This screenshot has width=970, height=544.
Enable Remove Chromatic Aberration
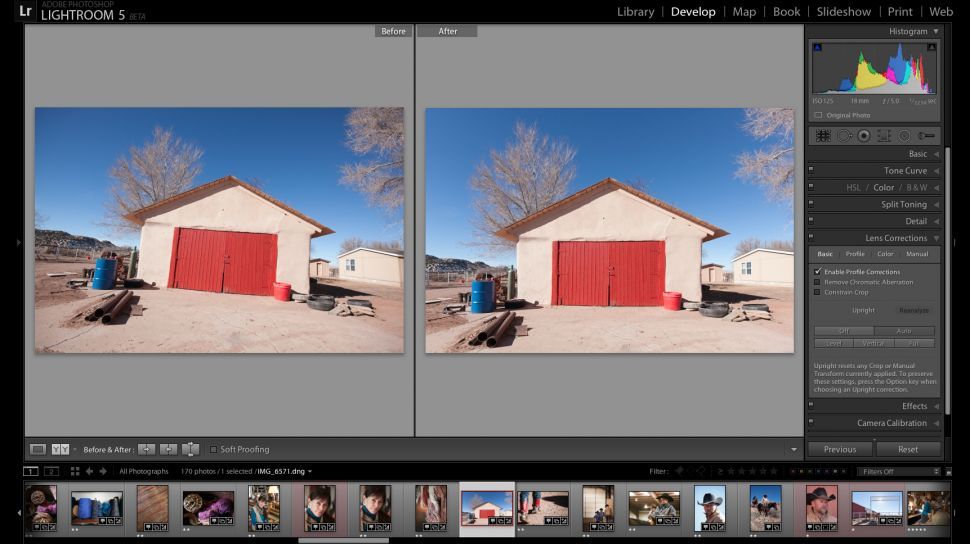point(817,282)
